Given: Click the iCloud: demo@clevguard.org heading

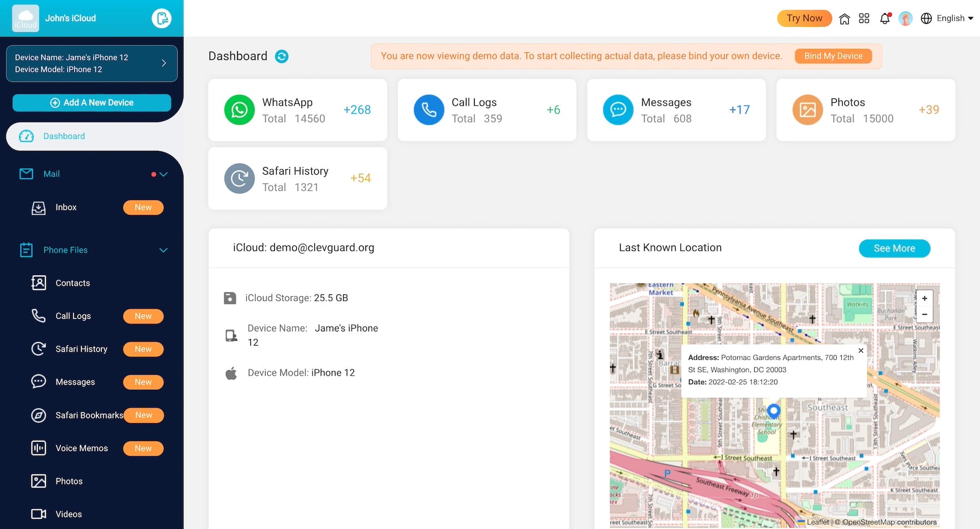Looking at the screenshot, I should point(304,248).
